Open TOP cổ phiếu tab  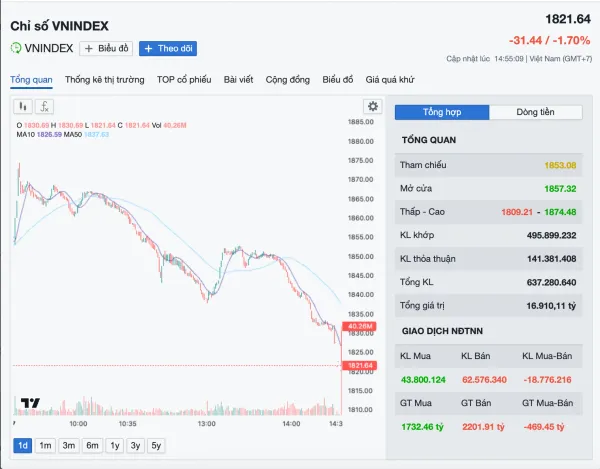(184, 80)
